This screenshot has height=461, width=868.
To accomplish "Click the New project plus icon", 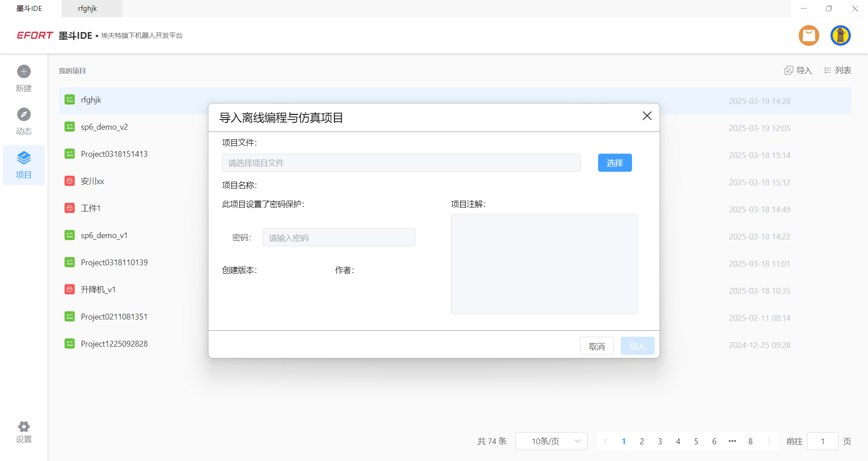I will tap(24, 71).
